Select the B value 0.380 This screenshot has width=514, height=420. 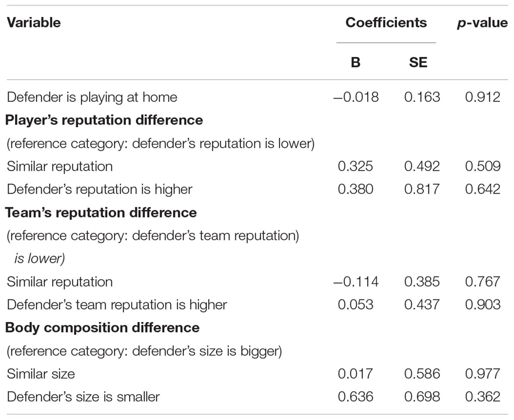(x=356, y=189)
